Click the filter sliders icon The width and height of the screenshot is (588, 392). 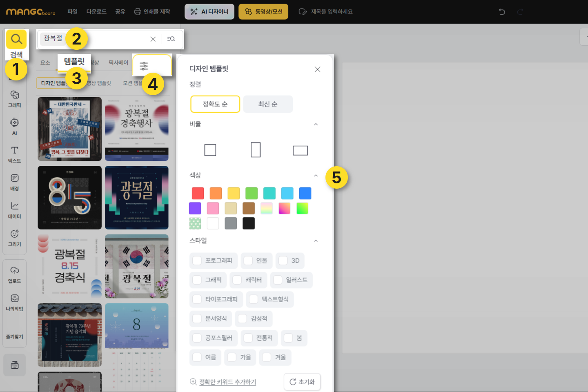pyautogui.click(x=144, y=66)
